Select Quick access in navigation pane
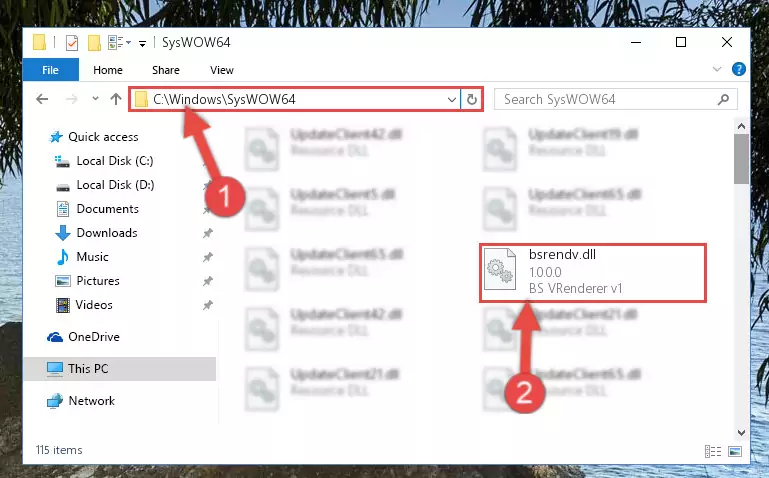The height and width of the screenshot is (478, 769). 103,137
